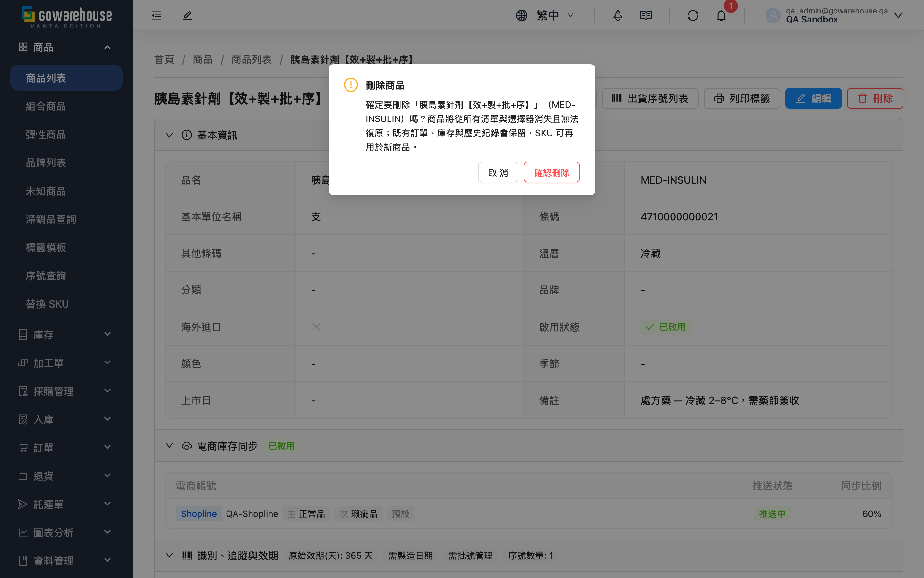Open the rocket release notes icon
Image resolution: width=924 pixels, height=578 pixels.
[x=618, y=15]
